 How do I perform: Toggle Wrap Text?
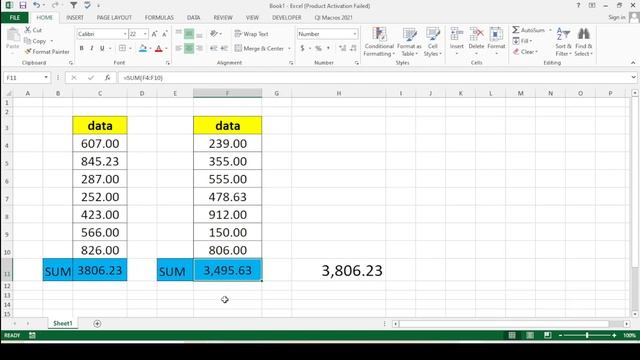click(x=252, y=34)
